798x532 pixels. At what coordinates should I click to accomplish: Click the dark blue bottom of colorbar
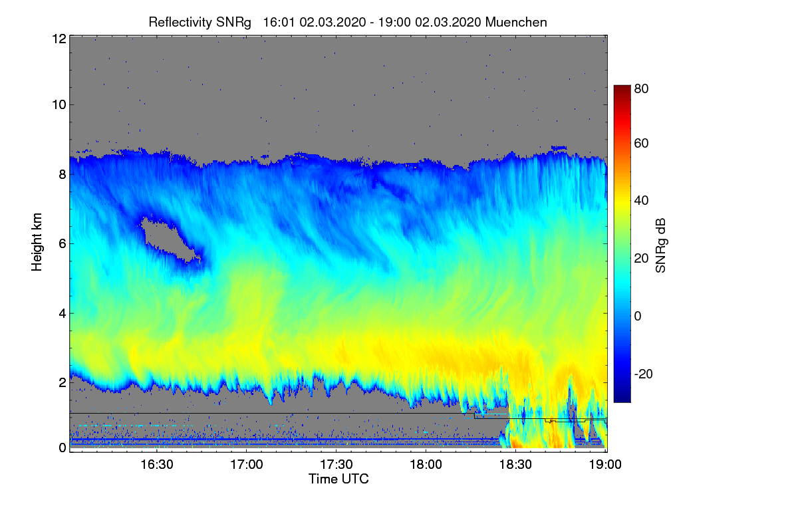point(622,397)
